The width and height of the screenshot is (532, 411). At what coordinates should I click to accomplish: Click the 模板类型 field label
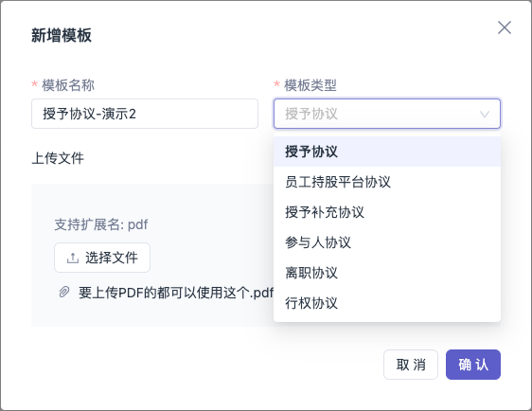310,85
